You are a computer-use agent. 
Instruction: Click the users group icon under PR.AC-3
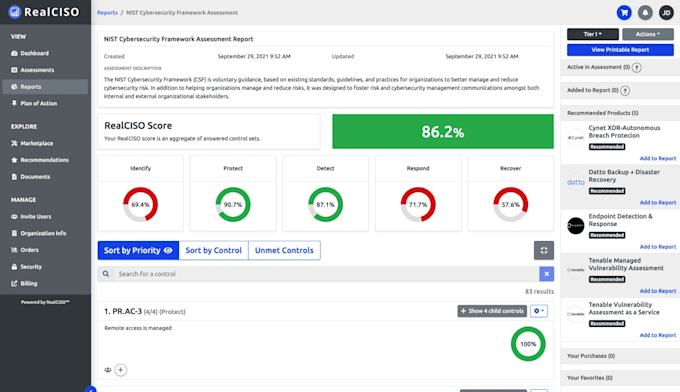(x=108, y=370)
